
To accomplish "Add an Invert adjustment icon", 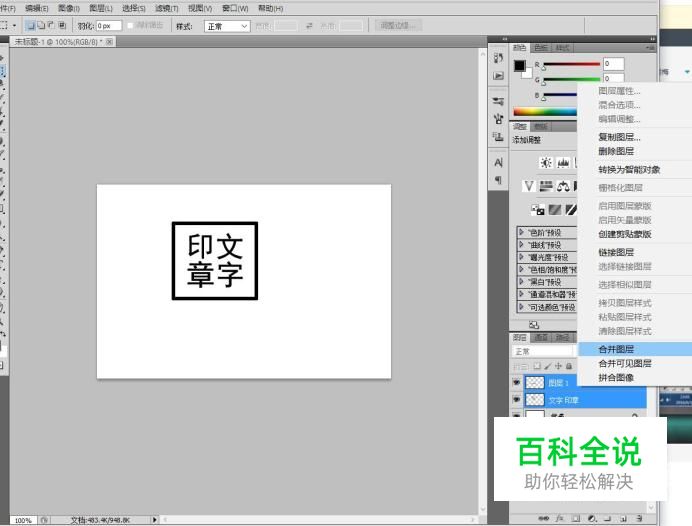I will tap(538, 210).
